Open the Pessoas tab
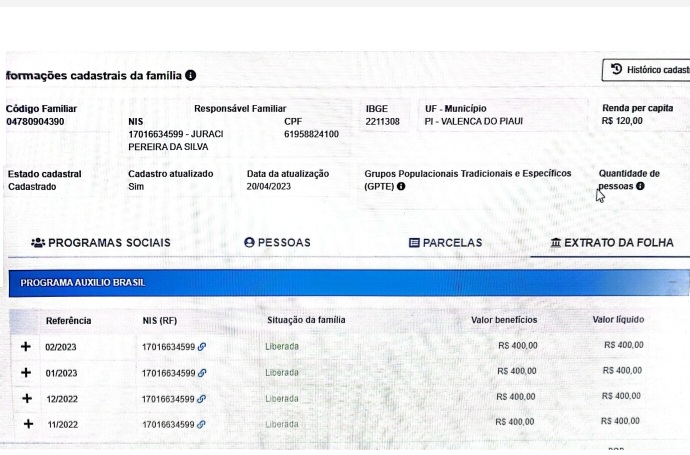 [277, 242]
